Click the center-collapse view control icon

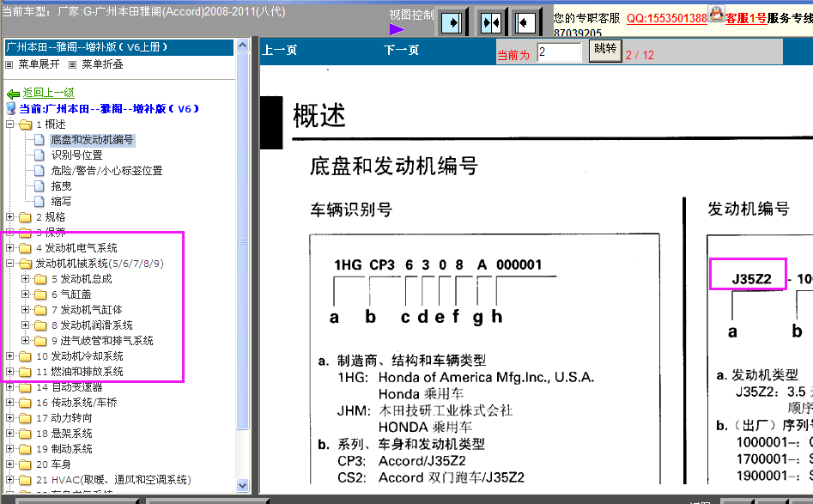pyautogui.click(x=490, y=22)
